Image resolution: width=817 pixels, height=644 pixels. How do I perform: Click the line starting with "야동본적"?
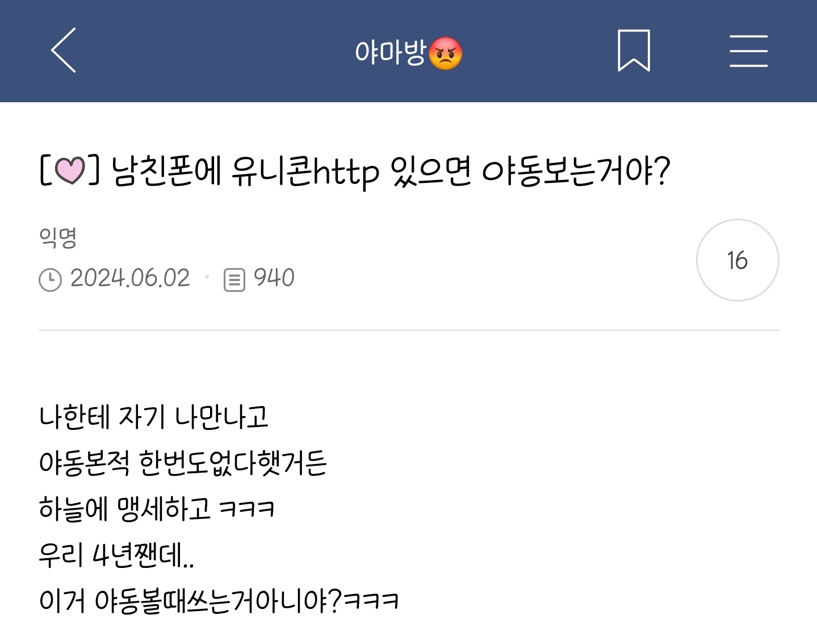pos(183,462)
